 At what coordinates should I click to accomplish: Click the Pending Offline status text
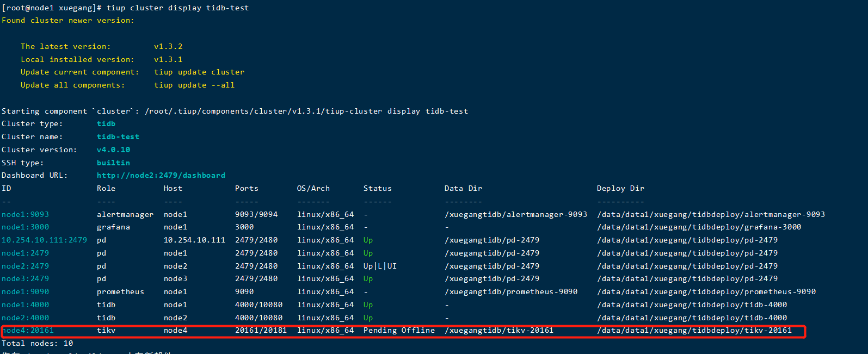click(399, 331)
